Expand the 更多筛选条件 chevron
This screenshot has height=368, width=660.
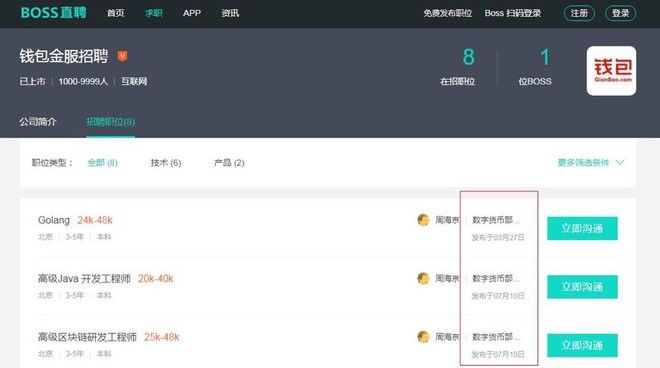[620, 163]
